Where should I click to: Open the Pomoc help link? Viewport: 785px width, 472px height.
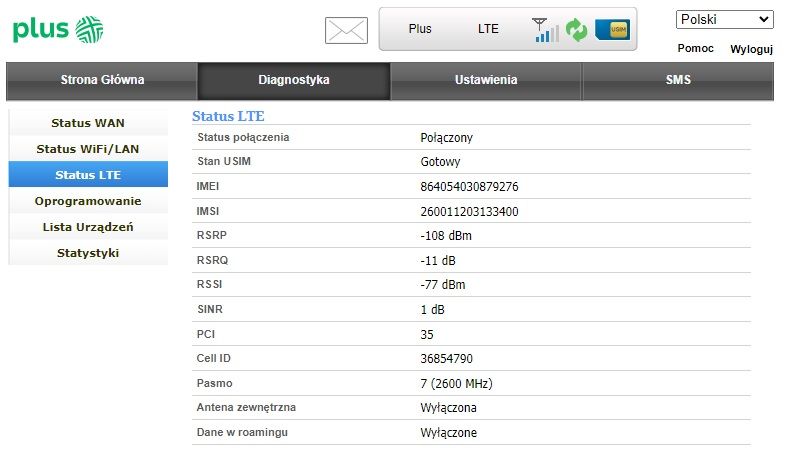tap(695, 49)
